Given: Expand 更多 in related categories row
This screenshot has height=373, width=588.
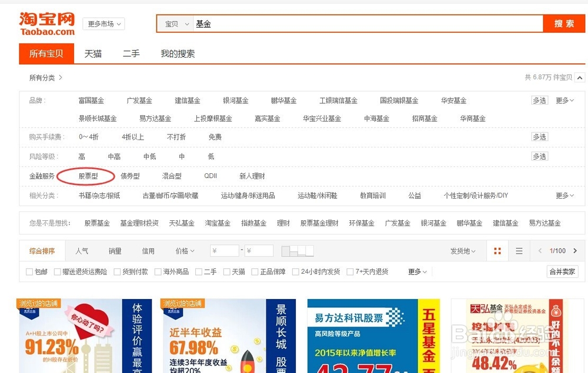Looking at the screenshot, I should pos(564,196).
